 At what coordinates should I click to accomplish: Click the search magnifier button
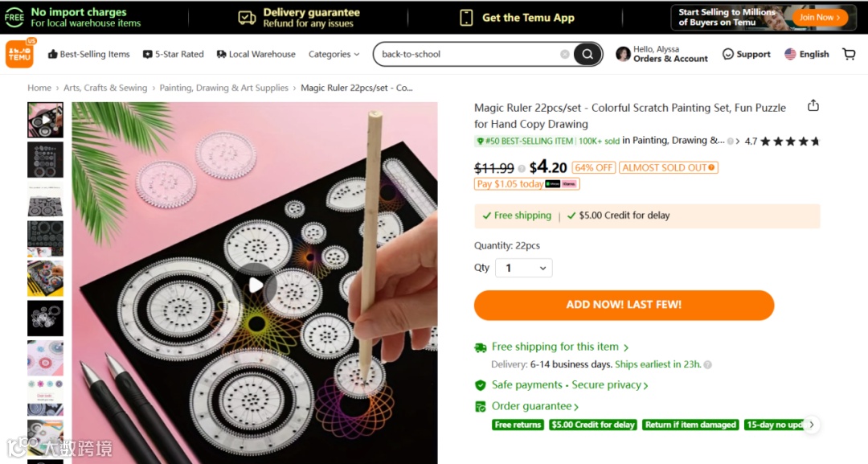pyautogui.click(x=588, y=54)
